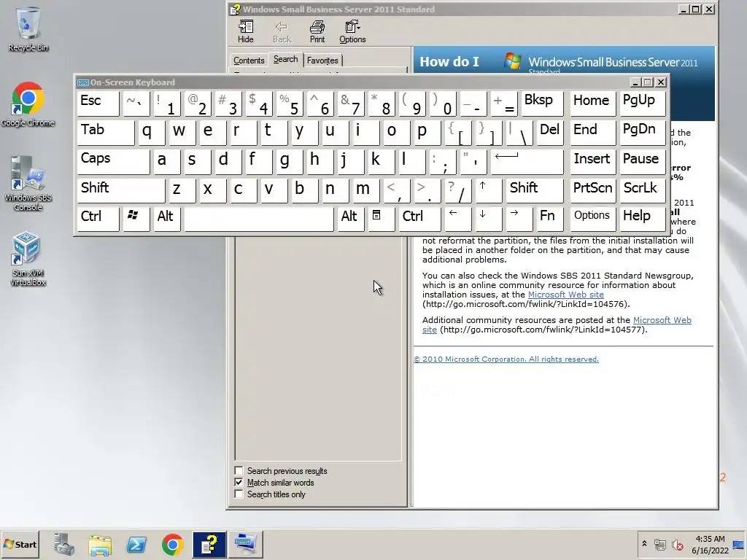The height and width of the screenshot is (560, 747).
Task: Open the second Microsoft Web site community link
Action: 662,320
